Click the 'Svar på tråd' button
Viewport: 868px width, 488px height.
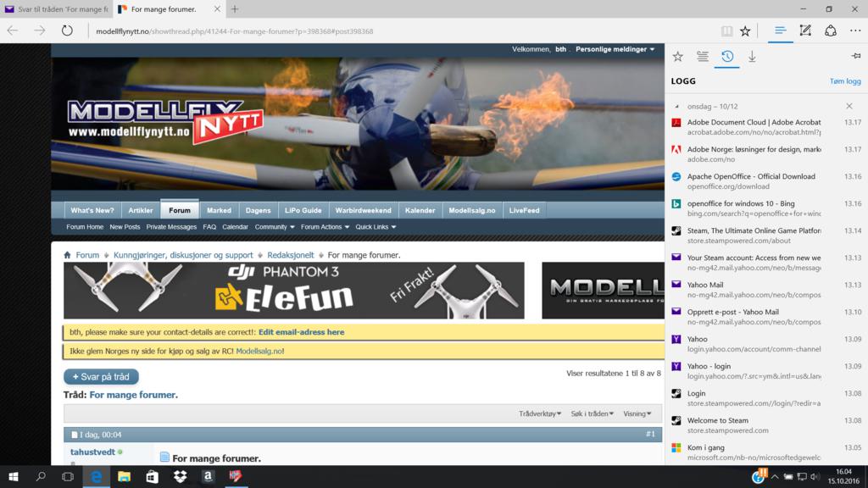(101, 377)
